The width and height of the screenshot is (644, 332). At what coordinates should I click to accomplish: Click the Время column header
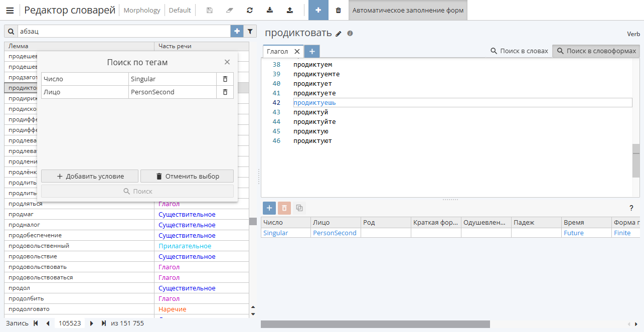tap(586, 222)
